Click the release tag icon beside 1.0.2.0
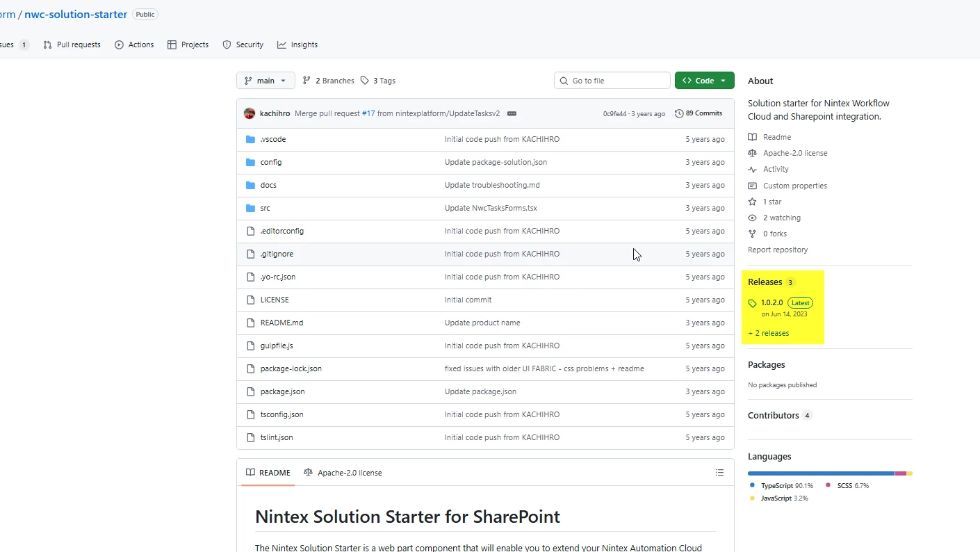980x552 pixels. tap(752, 303)
